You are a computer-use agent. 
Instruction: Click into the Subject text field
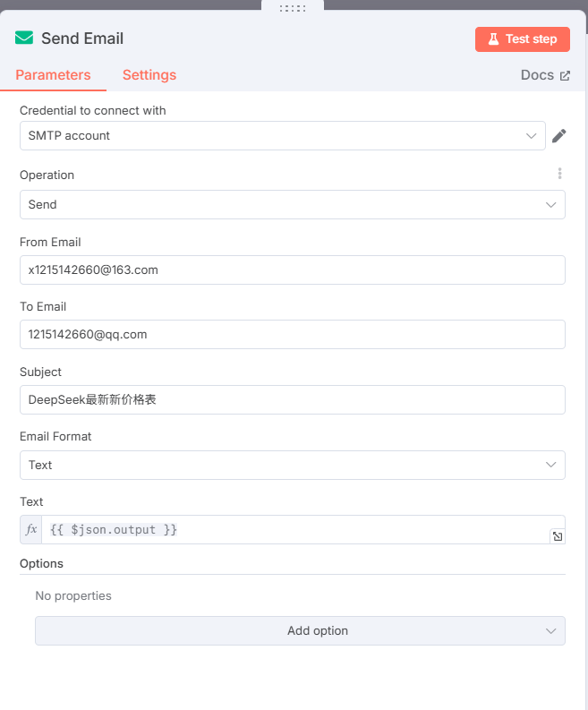coord(292,400)
